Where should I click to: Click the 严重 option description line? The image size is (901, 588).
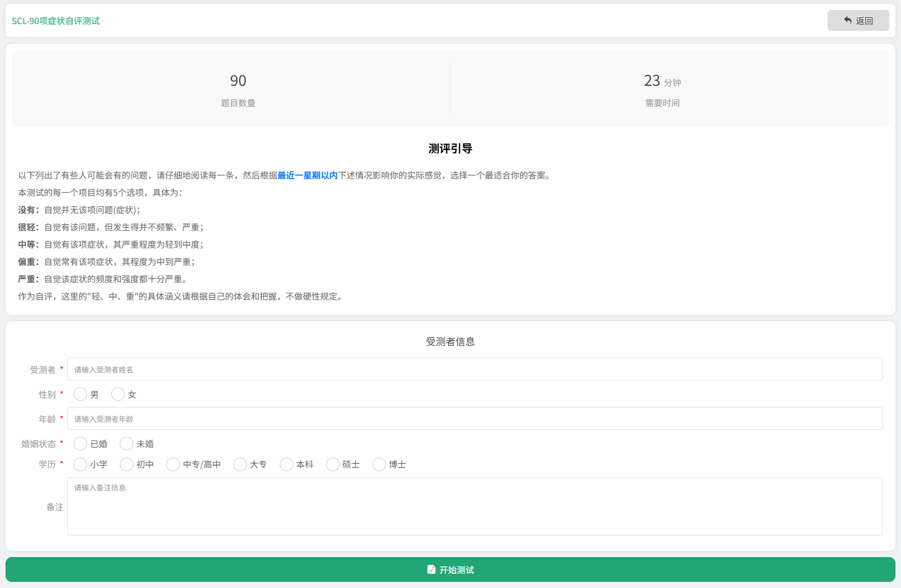click(x=103, y=279)
